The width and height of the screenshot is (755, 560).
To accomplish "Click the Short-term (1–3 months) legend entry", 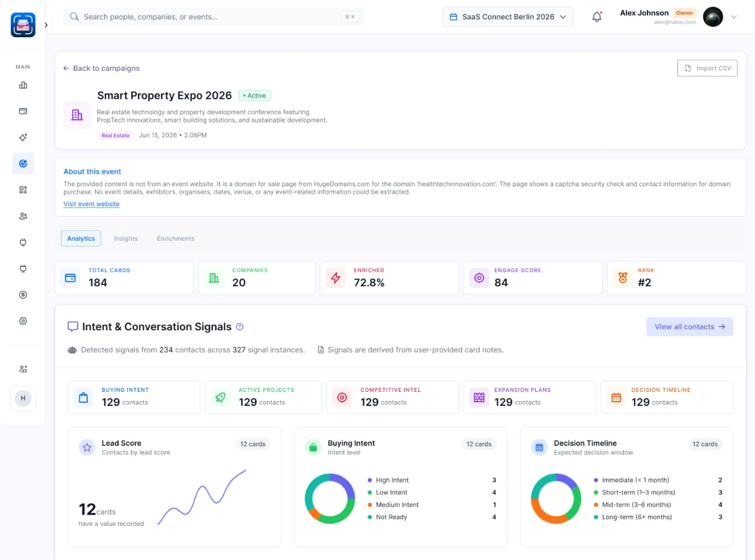I will pyautogui.click(x=658, y=492).
